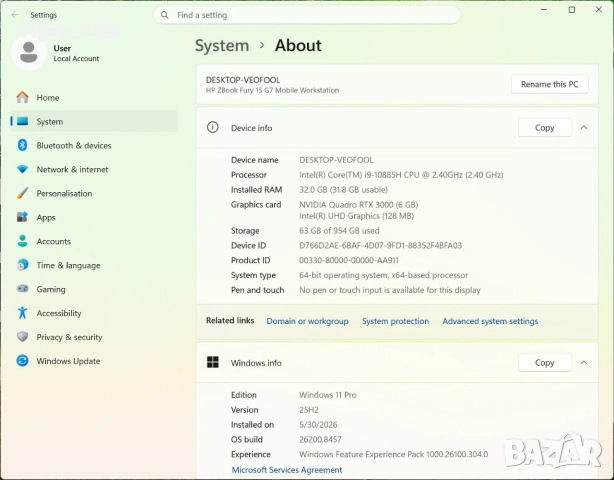Click the processor value i9-10885H text
The image size is (614, 480).
[401, 175]
